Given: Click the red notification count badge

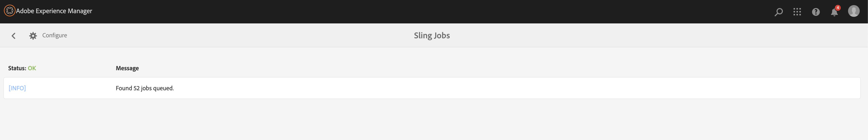Looking at the screenshot, I should [x=838, y=8].
